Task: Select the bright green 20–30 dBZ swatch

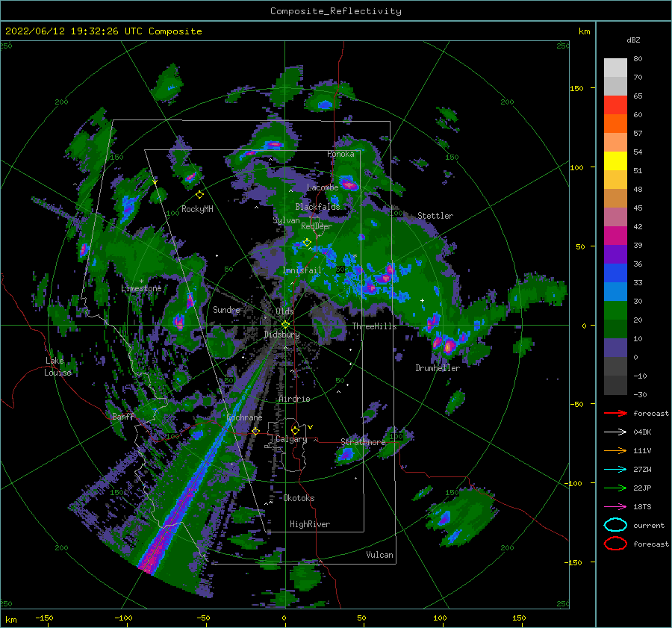Action: tap(615, 311)
